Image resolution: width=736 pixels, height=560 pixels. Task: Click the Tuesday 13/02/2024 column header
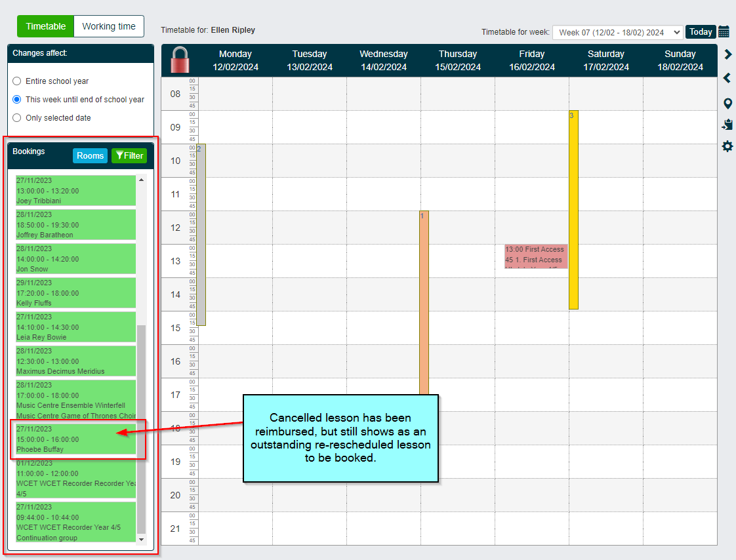310,60
